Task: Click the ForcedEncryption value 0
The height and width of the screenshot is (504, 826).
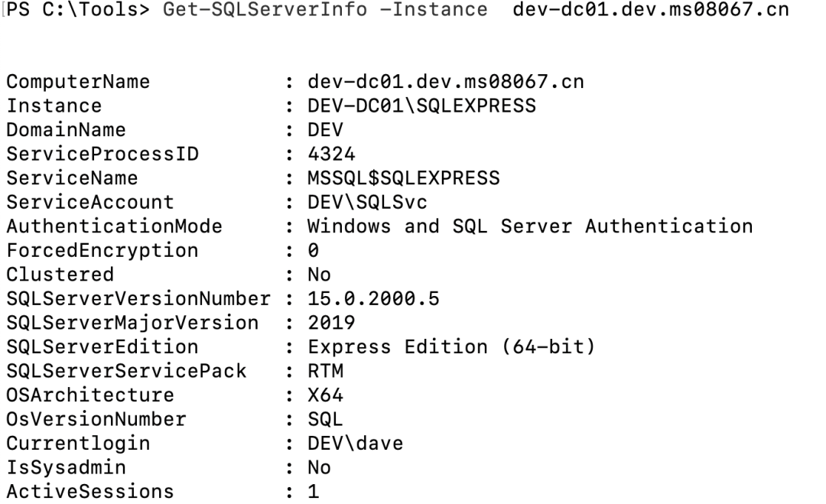Action: [x=314, y=251]
